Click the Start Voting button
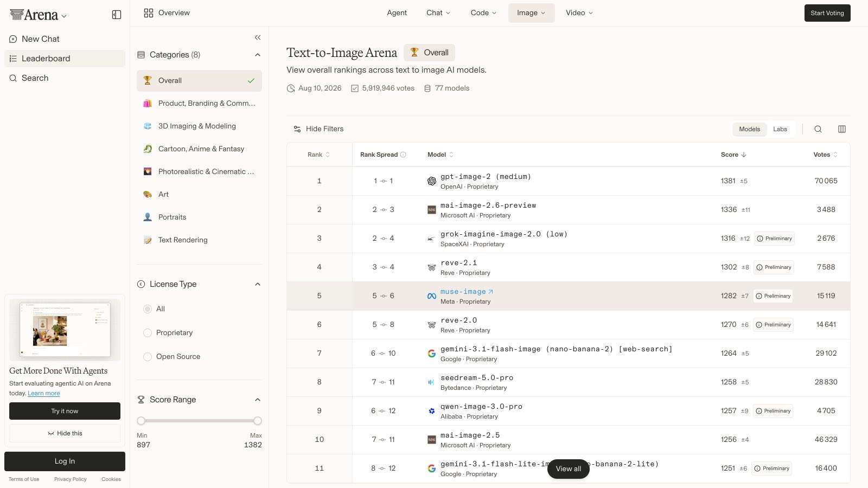This screenshot has height=488, width=868. pos(827,13)
